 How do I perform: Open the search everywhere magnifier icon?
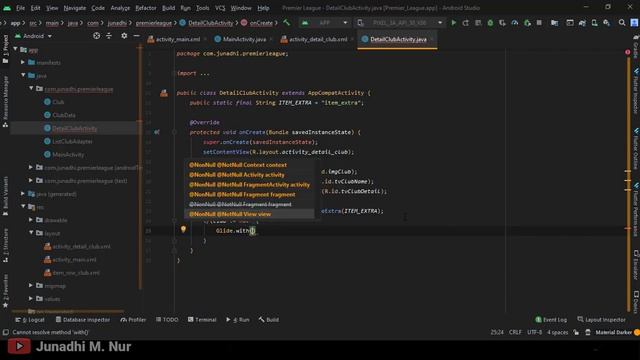[x=622, y=23]
